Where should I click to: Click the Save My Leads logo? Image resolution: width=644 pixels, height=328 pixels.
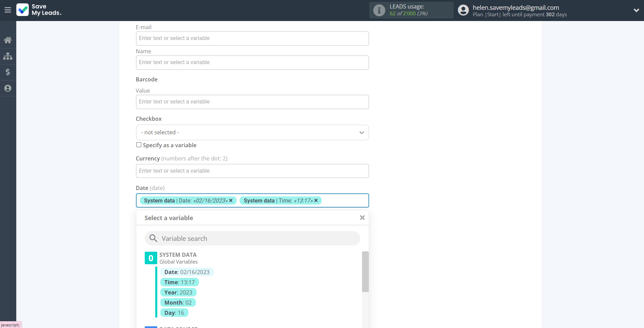pos(39,10)
